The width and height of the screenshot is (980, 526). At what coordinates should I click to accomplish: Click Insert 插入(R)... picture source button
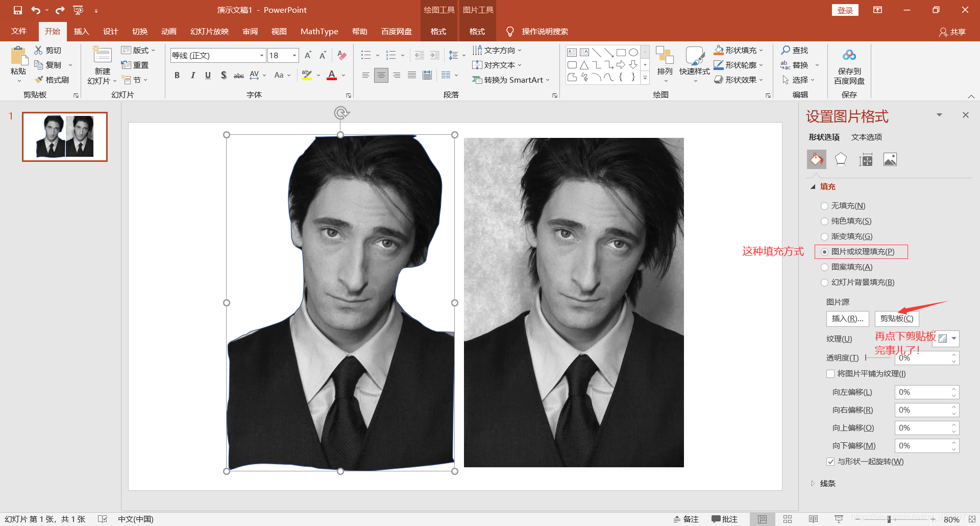847,319
